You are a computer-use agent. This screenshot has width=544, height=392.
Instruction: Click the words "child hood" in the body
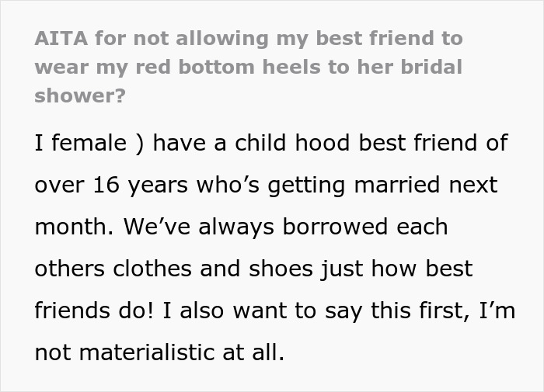(x=291, y=143)
